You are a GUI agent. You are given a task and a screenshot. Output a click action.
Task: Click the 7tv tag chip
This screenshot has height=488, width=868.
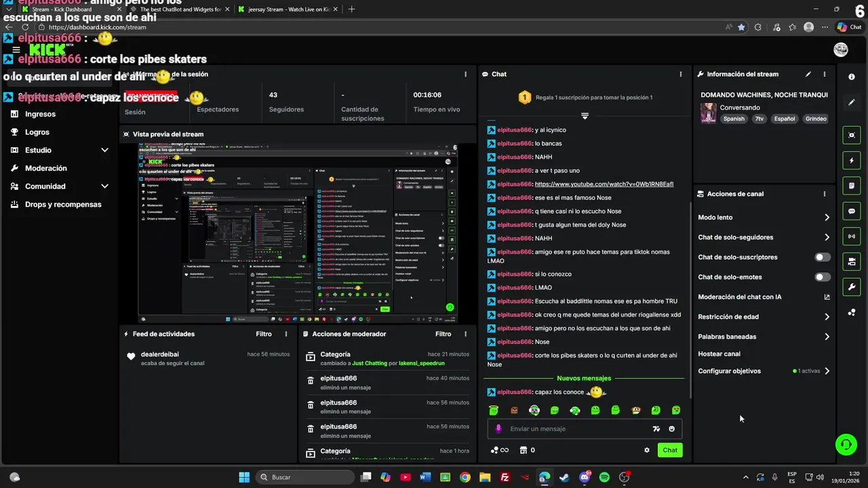pos(759,119)
